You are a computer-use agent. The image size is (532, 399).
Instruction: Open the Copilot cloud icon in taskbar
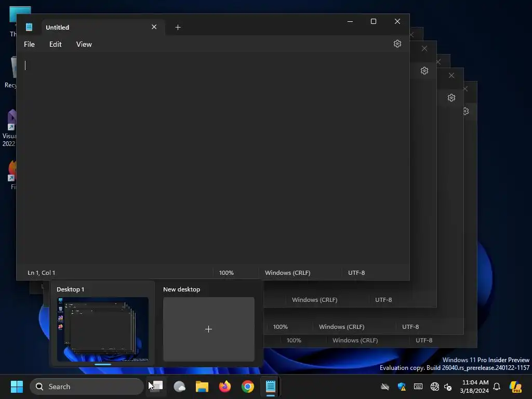click(x=179, y=387)
